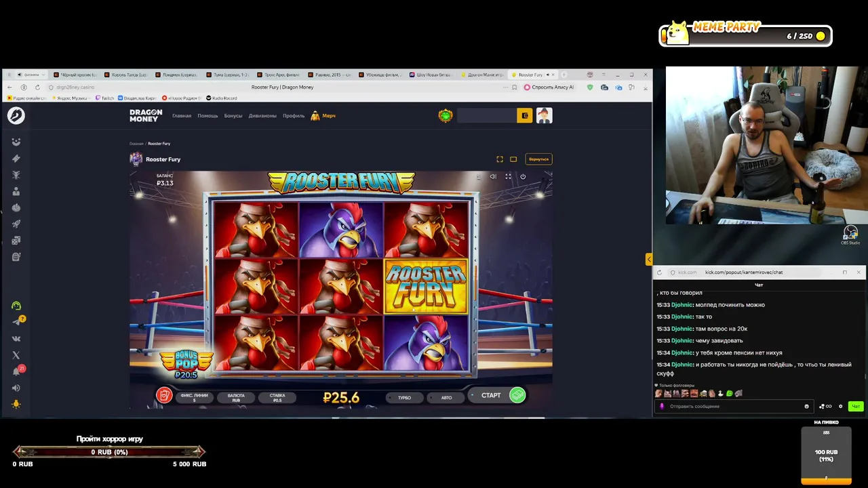Viewport: 868px width, 488px height.
Task: Switch to Дрэгон Мани browser tab
Action: tap(484, 75)
